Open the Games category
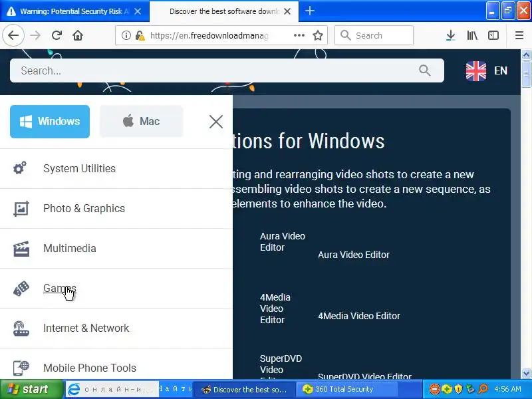 [x=60, y=288]
